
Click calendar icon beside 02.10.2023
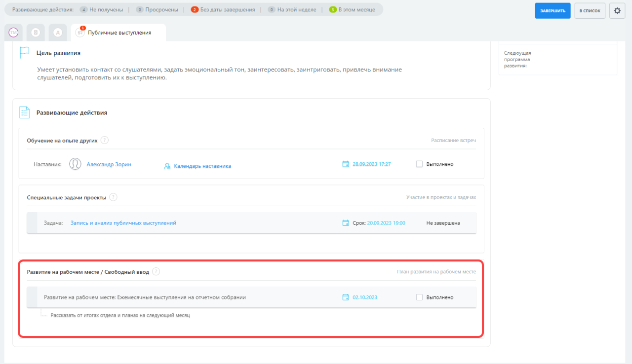click(346, 297)
